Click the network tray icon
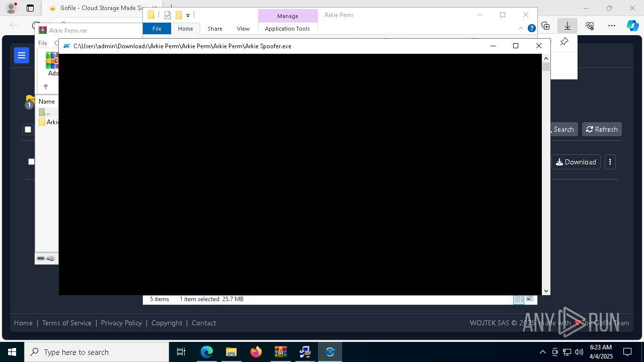The width and height of the screenshot is (644, 362). tap(567, 352)
